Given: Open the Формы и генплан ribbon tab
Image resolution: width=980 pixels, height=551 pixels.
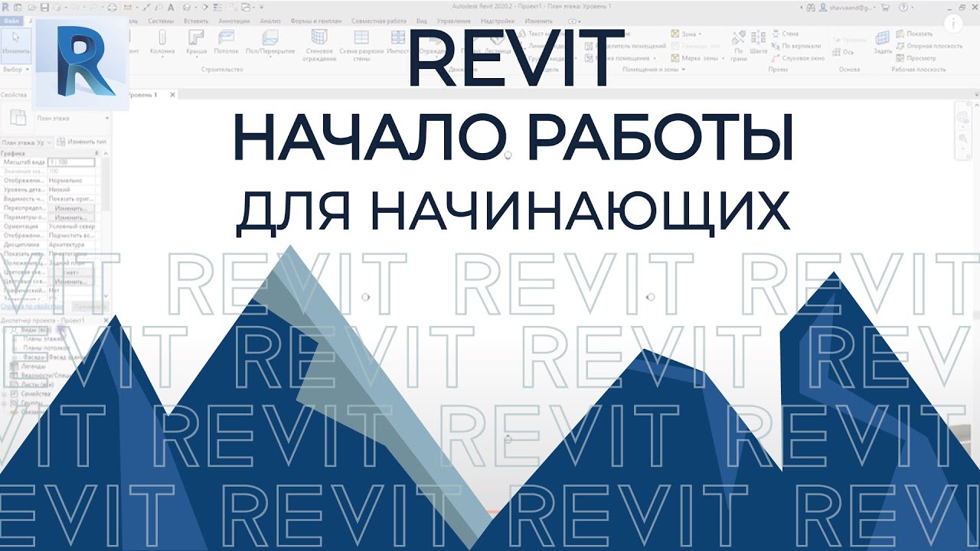Looking at the screenshot, I should [317, 21].
